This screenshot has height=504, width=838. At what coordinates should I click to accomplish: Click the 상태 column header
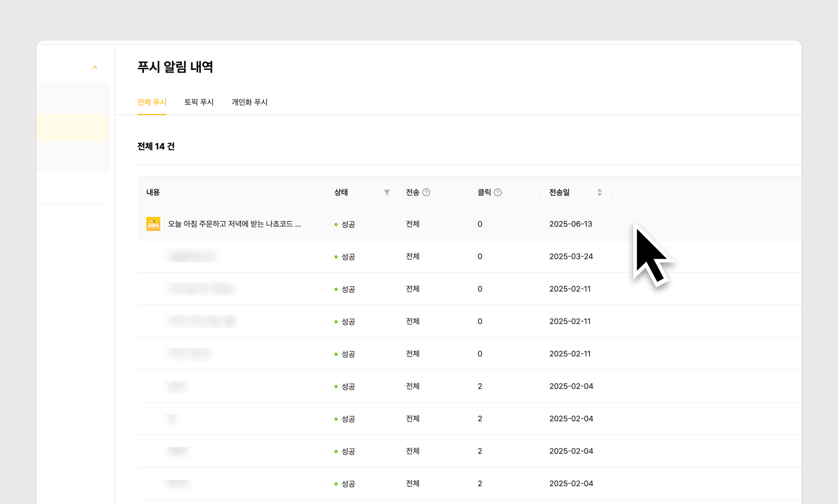pyautogui.click(x=341, y=192)
